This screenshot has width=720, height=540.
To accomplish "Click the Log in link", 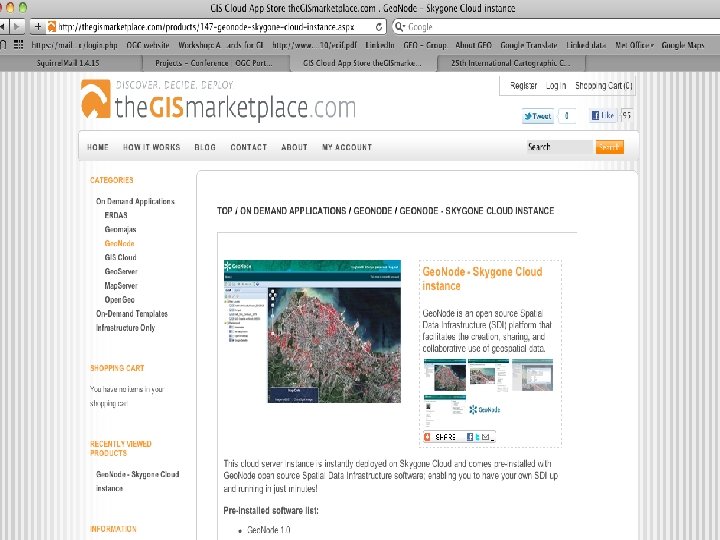I will 556,85.
